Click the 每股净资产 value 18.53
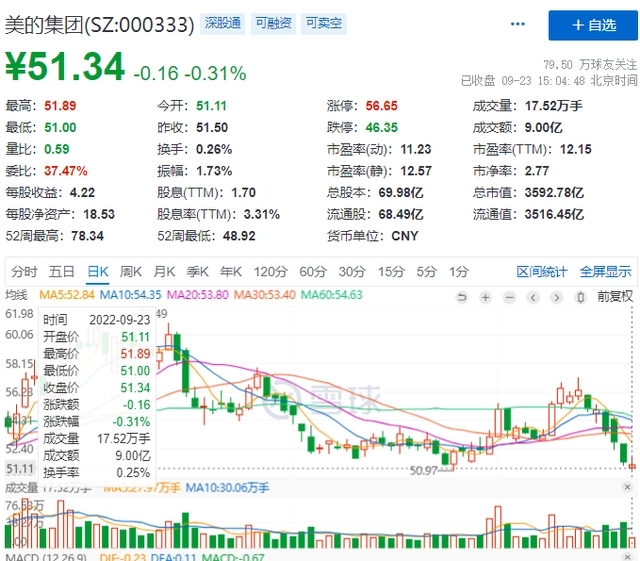 click(99, 214)
